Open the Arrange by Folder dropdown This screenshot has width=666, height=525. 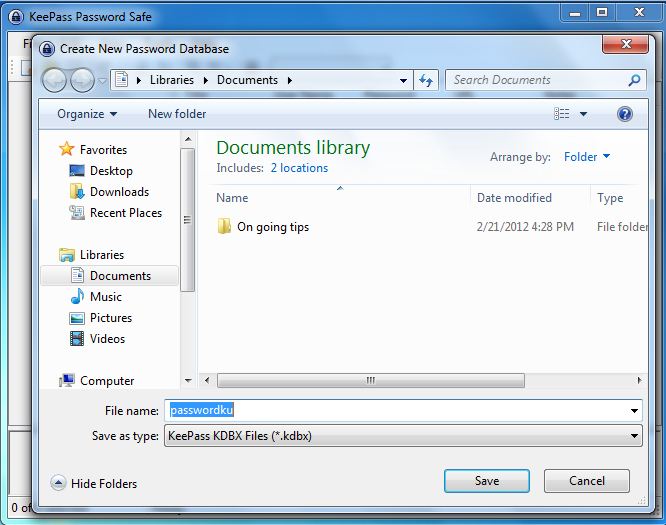[x=587, y=157]
